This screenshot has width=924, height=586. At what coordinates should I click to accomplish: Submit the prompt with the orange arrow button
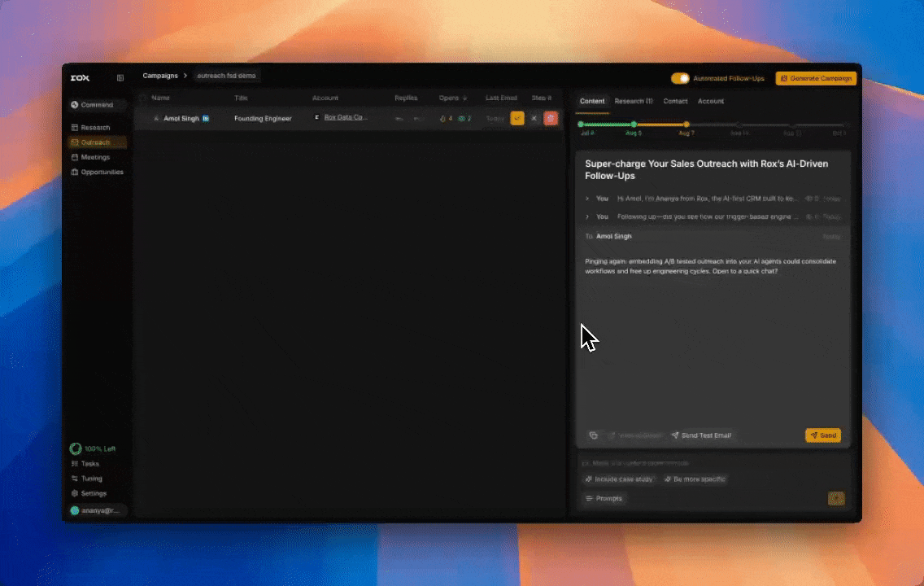pyautogui.click(x=835, y=498)
